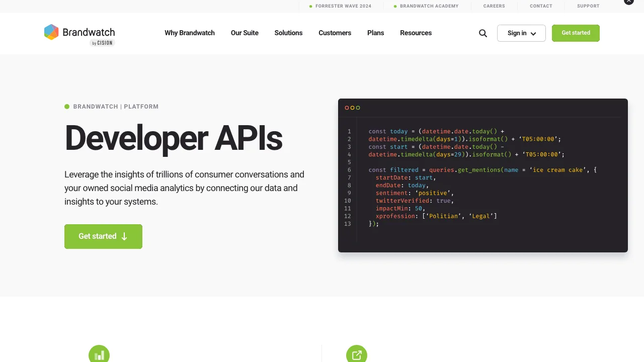
Task: Click the green external link circle icon
Action: tap(357, 354)
